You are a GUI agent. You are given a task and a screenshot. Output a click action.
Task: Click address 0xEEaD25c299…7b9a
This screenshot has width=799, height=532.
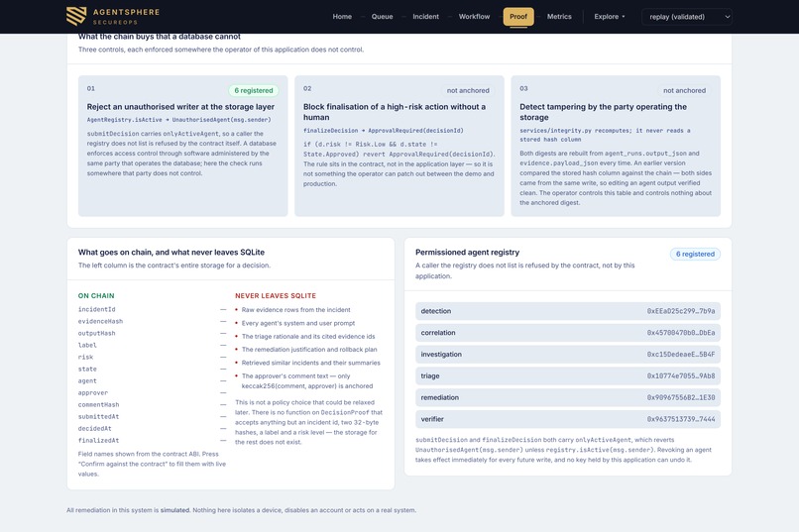coord(681,311)
